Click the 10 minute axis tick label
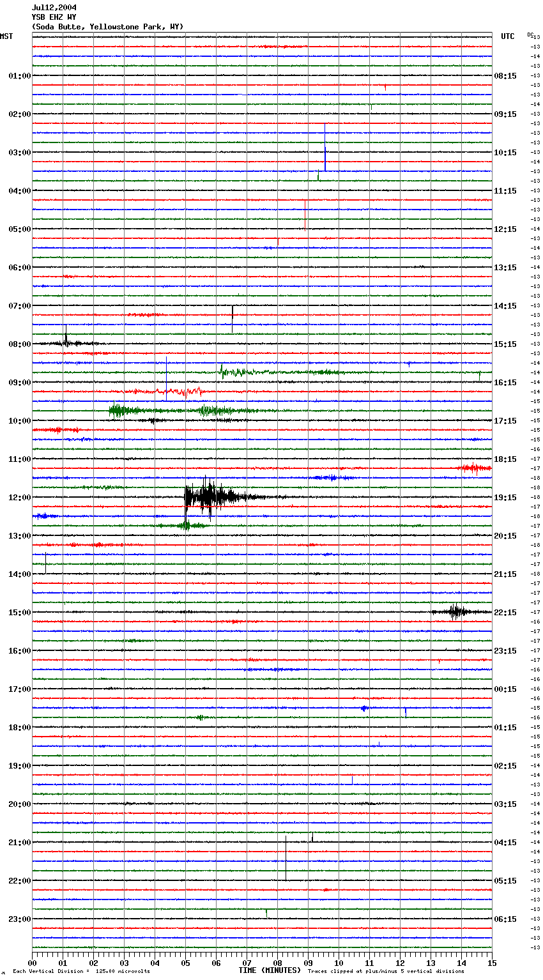Image resolution: width=543 pixels, height=980 pixels. pos(339,963)
